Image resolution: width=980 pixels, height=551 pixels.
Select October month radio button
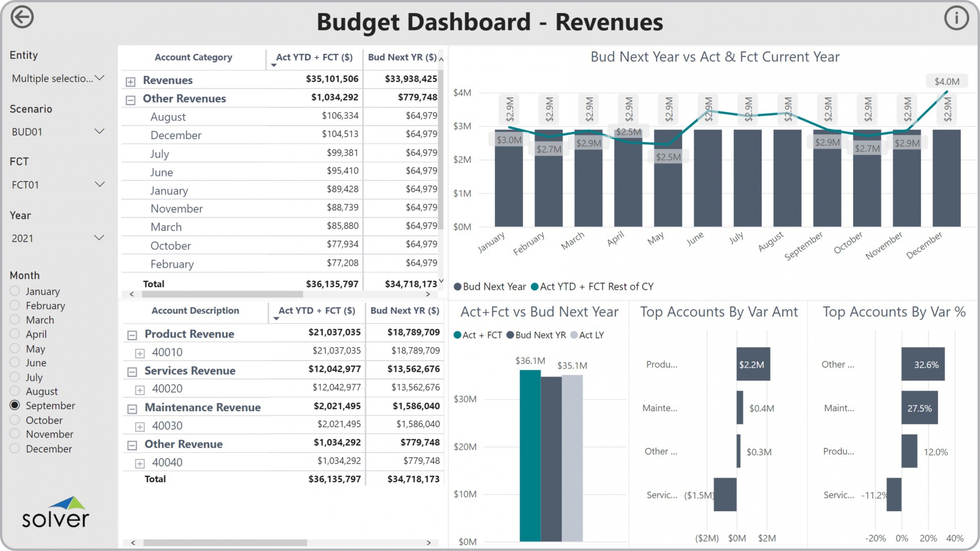15,420
